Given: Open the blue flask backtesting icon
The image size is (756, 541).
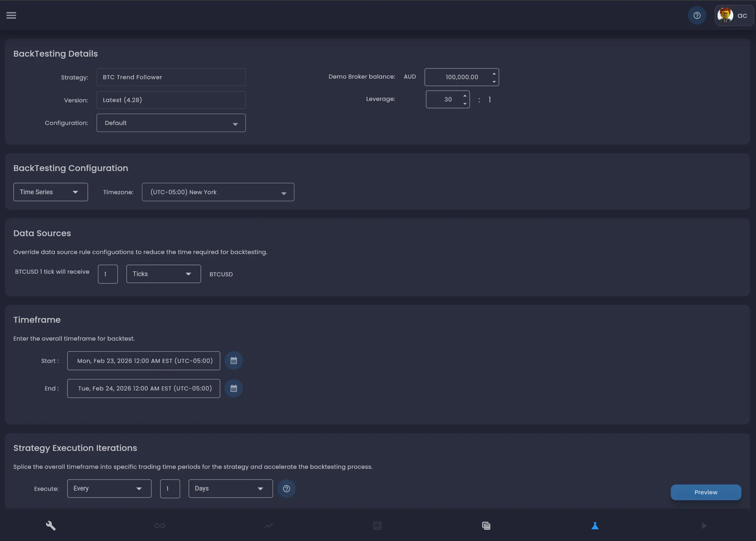Looking at the screenshot, I should click(594, 526).
